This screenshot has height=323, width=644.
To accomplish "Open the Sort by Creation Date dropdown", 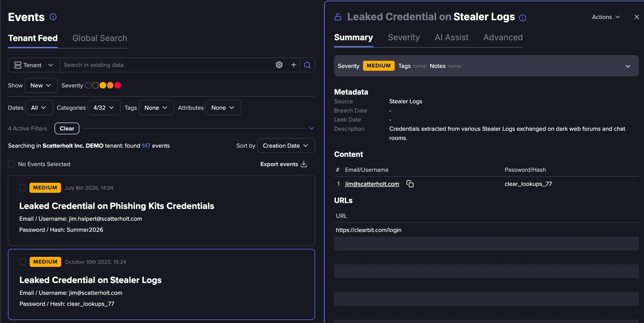I will tap(286, 146).
